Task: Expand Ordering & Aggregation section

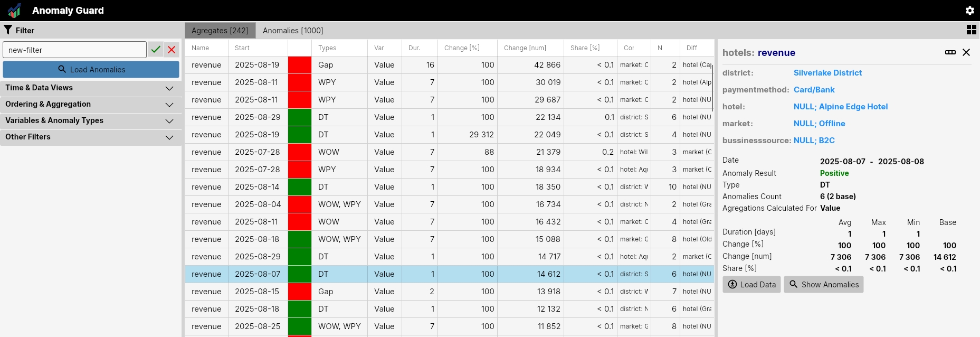Action: coord(91,105)
